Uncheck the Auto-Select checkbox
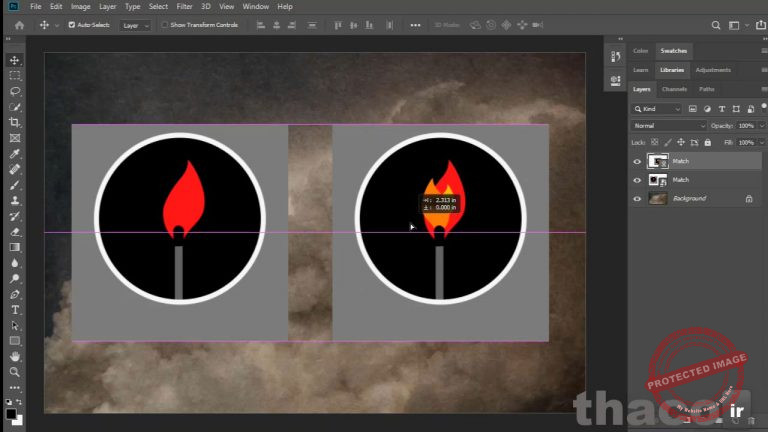This screenshot has height=432, width=768. [71, 24]
